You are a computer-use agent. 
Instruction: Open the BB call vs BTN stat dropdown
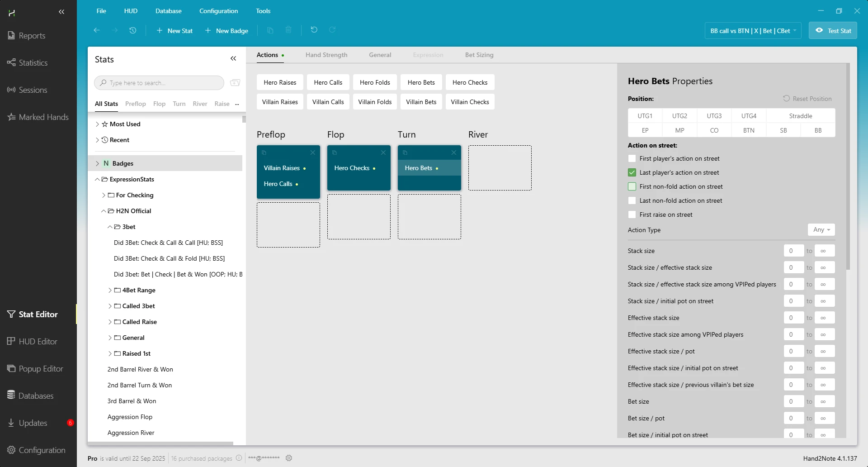tap(753, 31)
